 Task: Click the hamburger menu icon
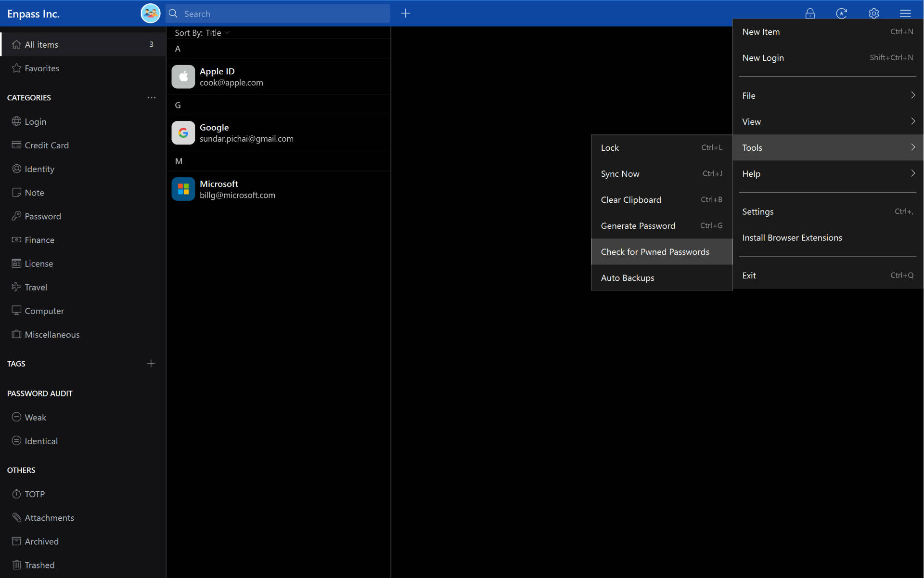(905, 13)
